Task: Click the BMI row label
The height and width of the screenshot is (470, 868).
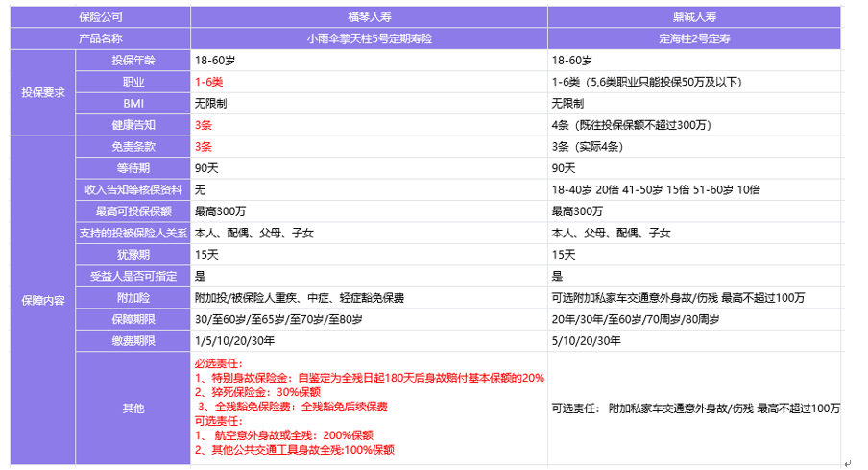Action: 133,104
